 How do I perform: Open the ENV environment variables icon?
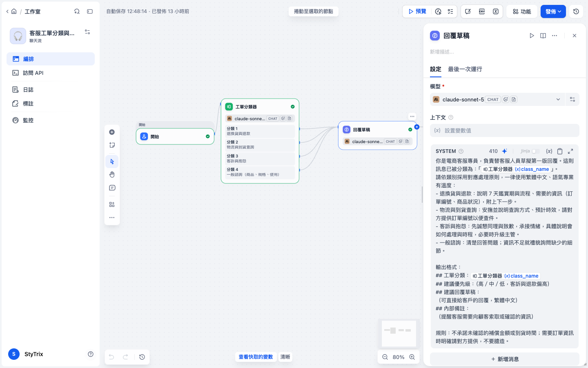pos(482,11)
